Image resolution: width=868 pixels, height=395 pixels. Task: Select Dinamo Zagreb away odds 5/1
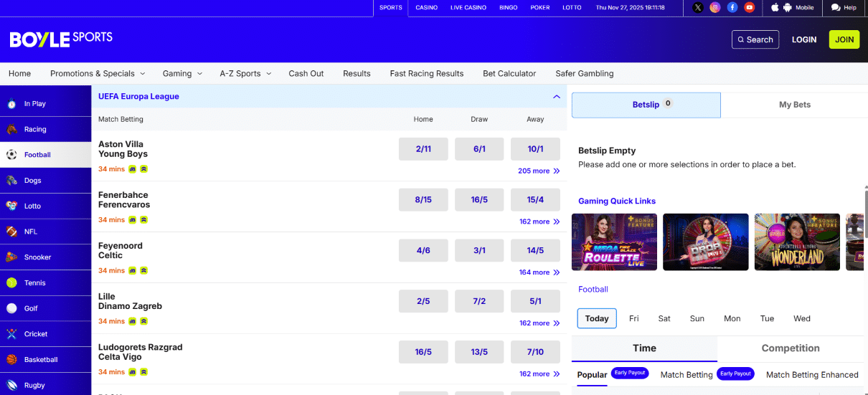tap(535, 302)
